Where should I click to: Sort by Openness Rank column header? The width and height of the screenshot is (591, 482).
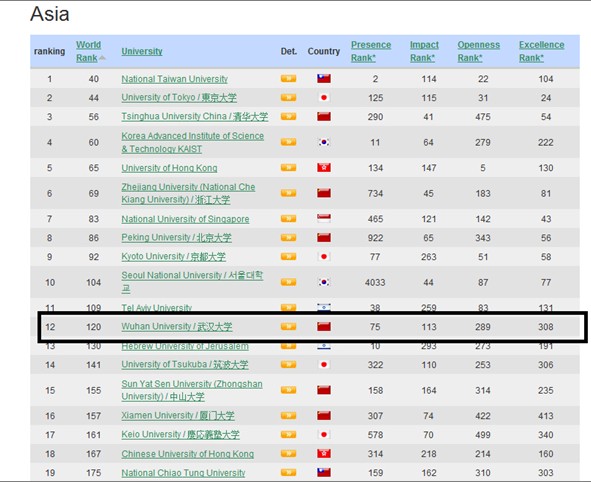coord(479,51)
